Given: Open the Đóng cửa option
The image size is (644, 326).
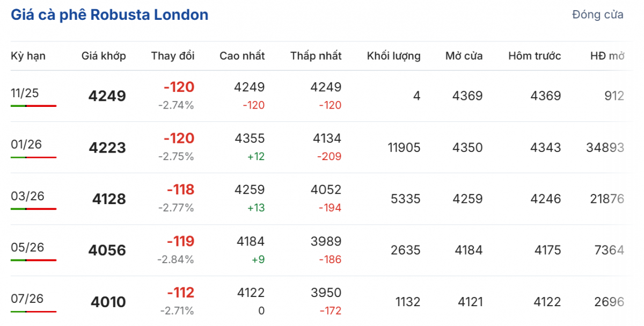Looking at the screenshot, I should (597, 15).
